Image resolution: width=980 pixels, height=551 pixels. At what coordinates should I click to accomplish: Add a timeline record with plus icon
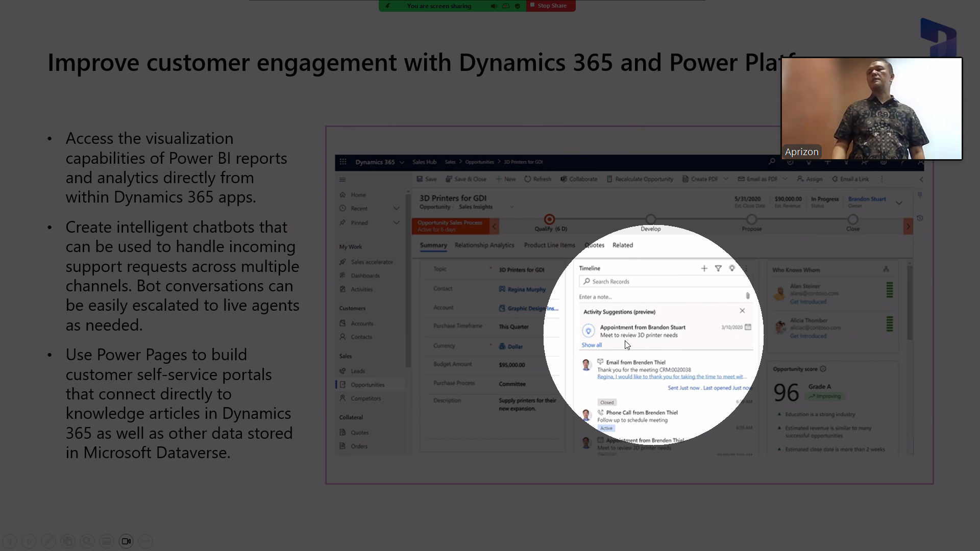(x=704, y=268)
